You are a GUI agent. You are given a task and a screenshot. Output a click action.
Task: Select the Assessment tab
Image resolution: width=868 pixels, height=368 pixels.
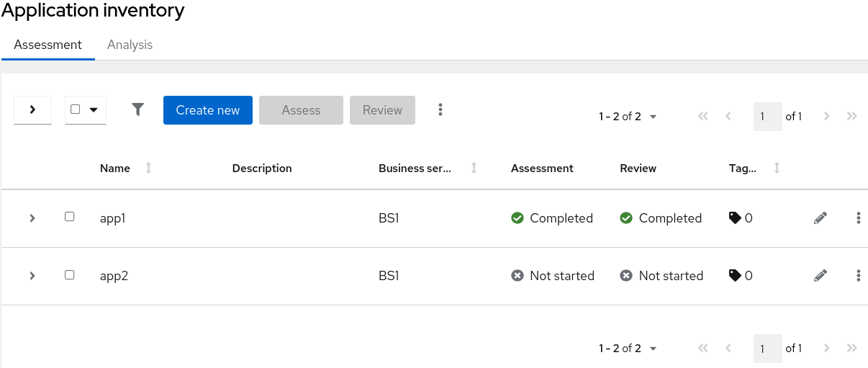pos(48,45)
